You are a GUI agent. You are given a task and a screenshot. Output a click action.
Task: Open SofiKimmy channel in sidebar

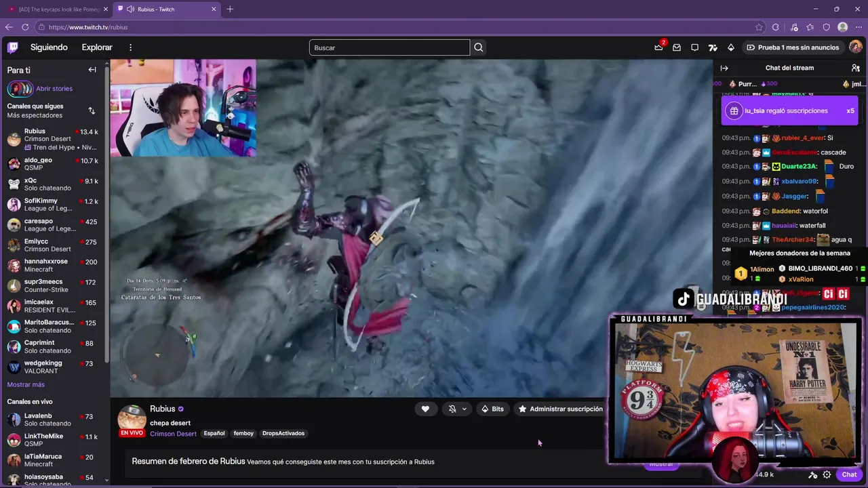(x=53, y=205)
